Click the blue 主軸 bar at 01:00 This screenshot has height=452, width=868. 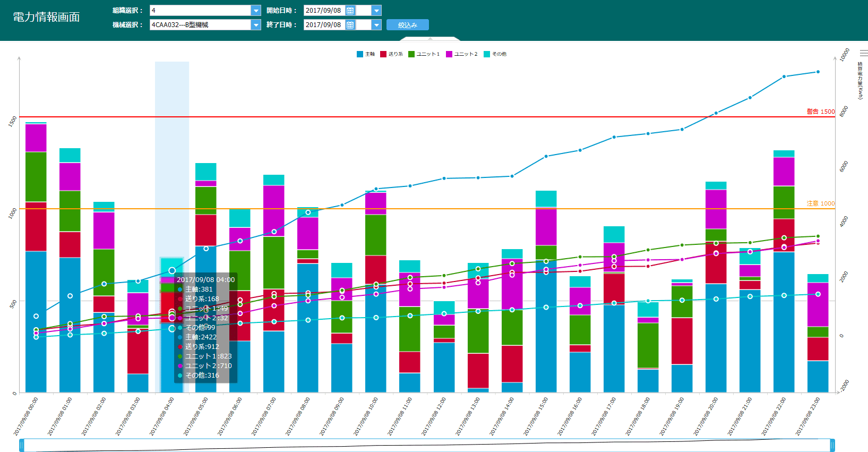70,325
